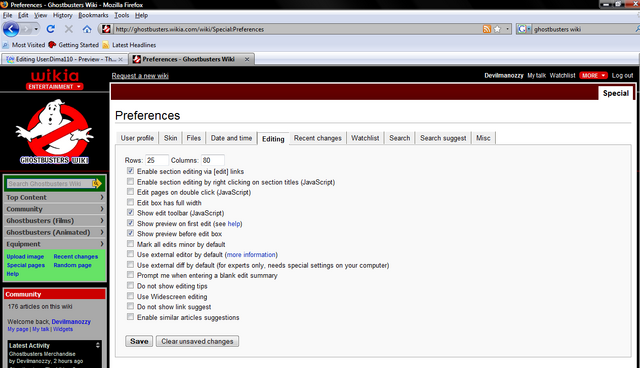Switch to Search suggest tab
Screen dimensions: 640x368
tap(443, 138)
